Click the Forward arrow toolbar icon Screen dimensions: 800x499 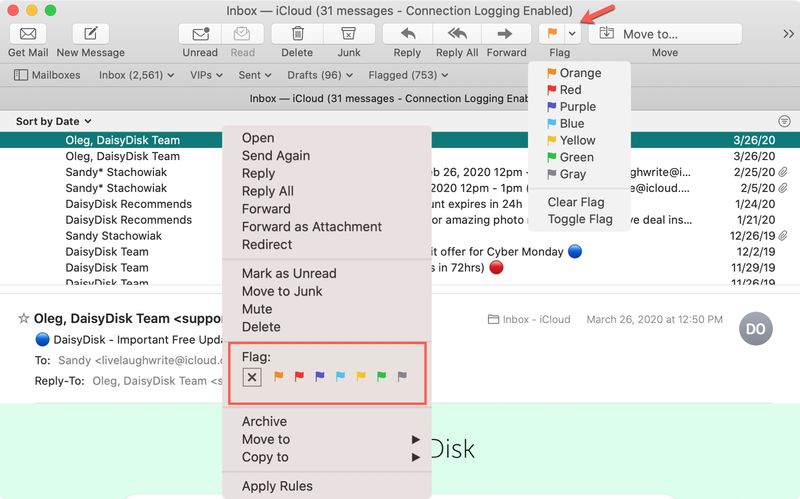point(506,34)
